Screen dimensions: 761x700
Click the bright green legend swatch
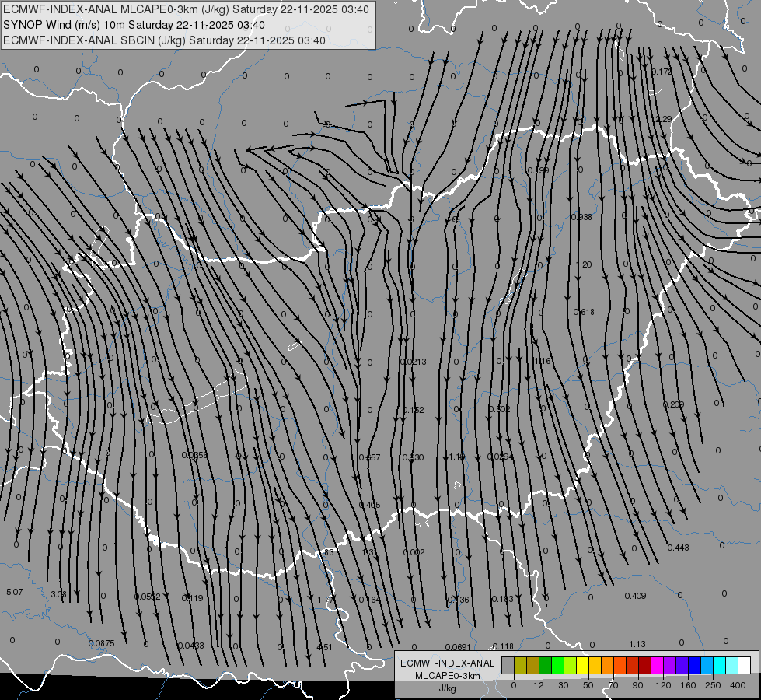click(x=558, y=666)
